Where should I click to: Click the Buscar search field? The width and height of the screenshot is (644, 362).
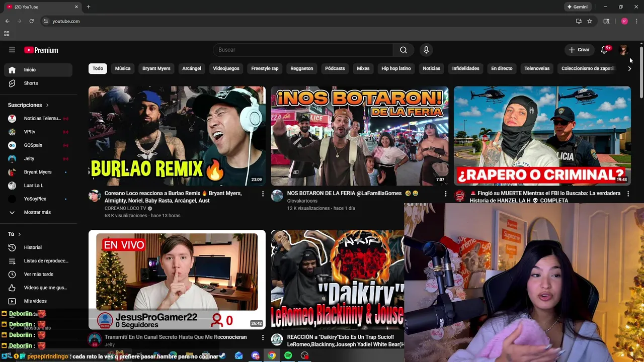point(303,50)
